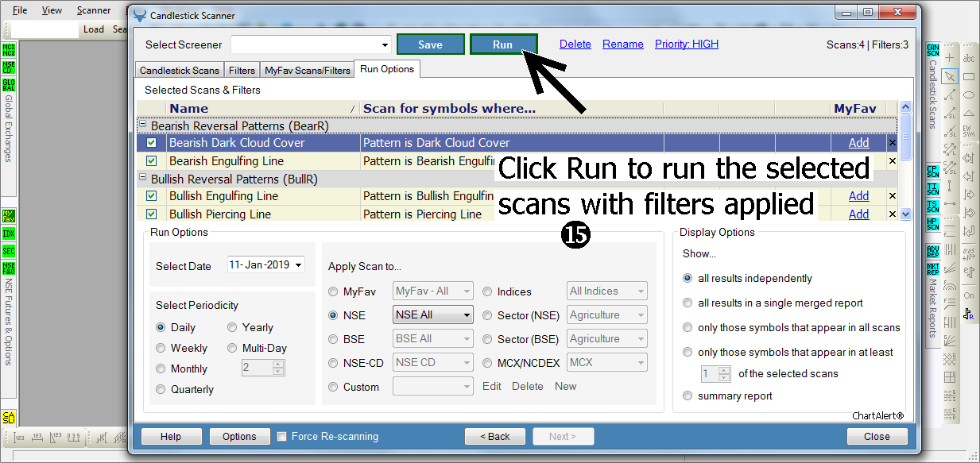Choose BSE as scan target

tap(333, 339)
